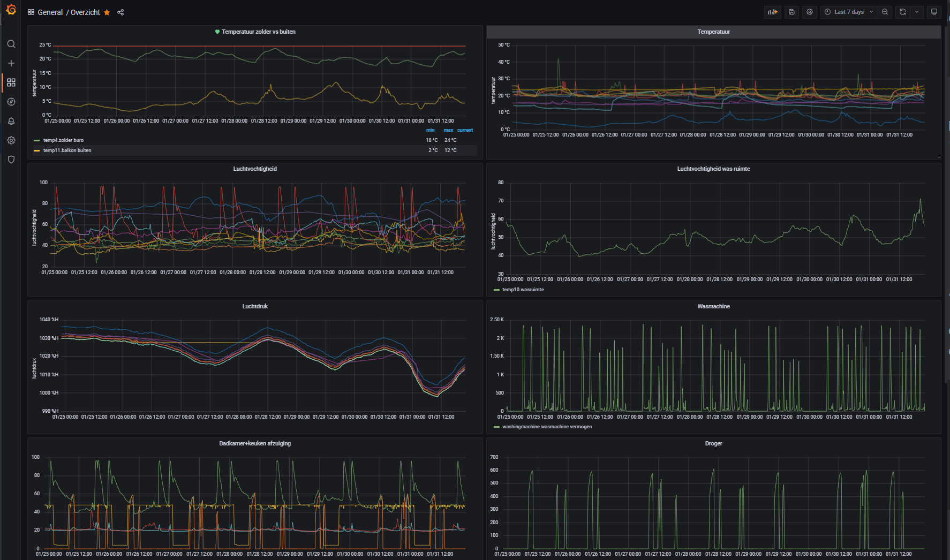Click the 2 °C min value in legend
The image size is (950, 560).
pos(433,150)
